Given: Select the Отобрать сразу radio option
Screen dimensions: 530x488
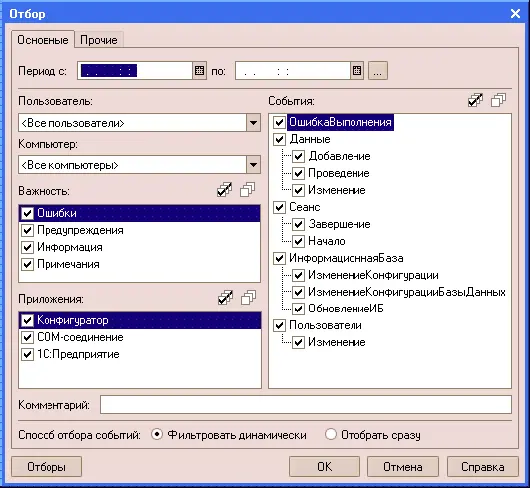Looking at the screenshot, I should [331, 434].
